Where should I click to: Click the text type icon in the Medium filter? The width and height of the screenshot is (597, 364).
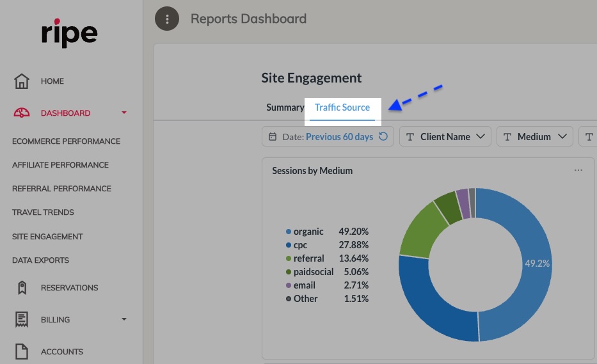pyautogui.click(x=507, y=137)
